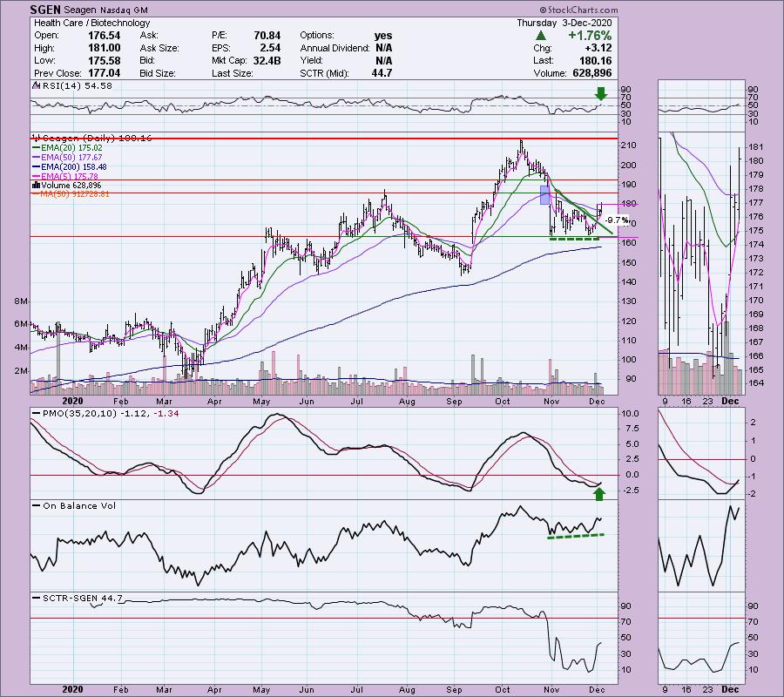Open the zoomed recent price thumbnail panel
Viewport: 784px width, 697px height.
point(701,263)
